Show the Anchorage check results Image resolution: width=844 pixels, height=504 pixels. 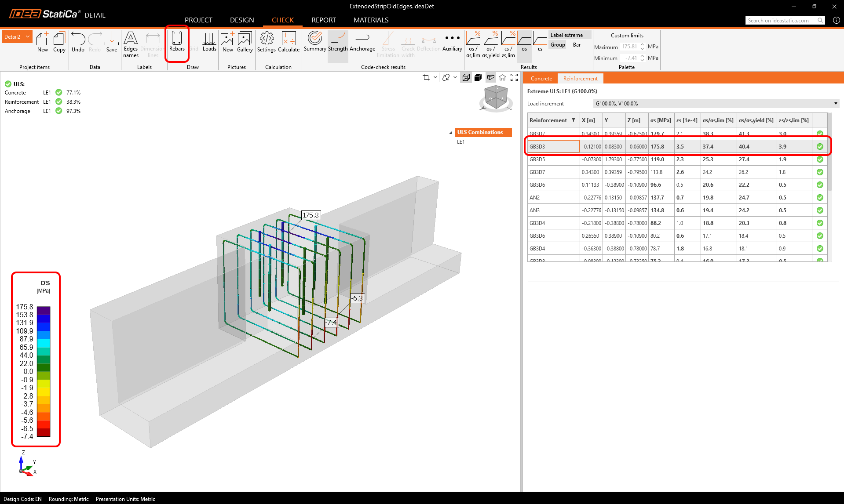tap(362, 42)
